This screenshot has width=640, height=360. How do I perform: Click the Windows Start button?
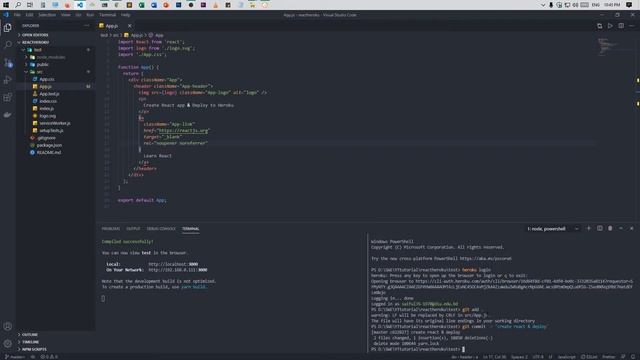coord(6,5)
